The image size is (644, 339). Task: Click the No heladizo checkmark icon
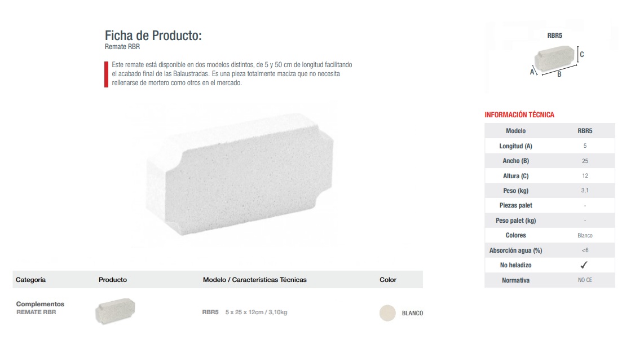[584, 265]
